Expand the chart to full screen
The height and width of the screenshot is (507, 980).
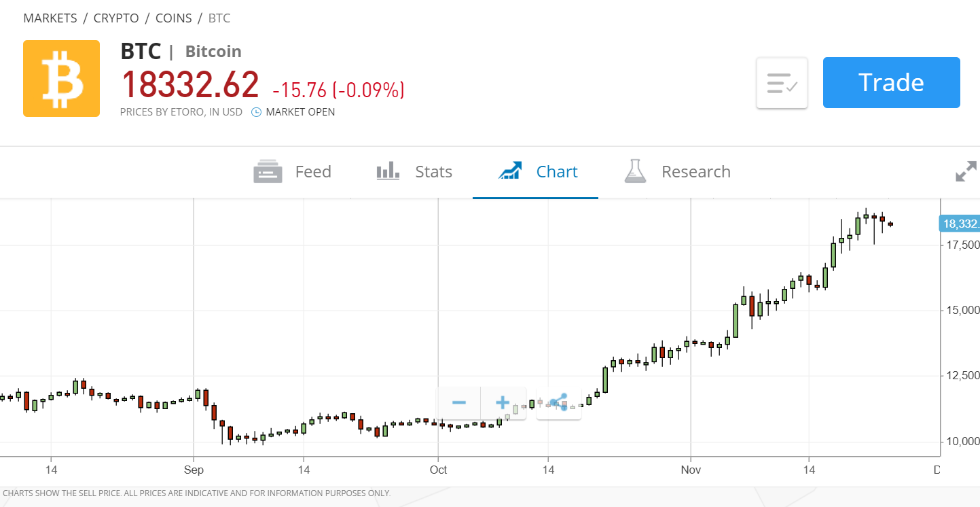(965, 172)
